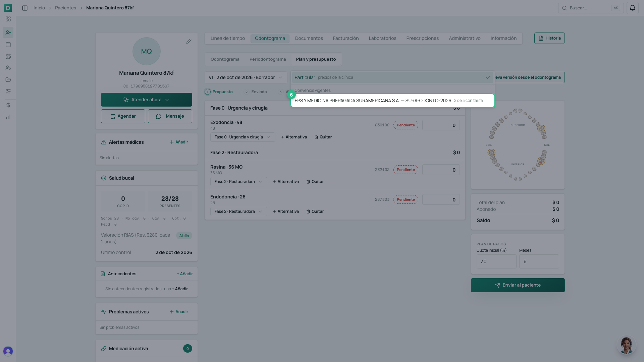Screen dimensions: 644x362
Task: Open the folder icon in sidebar
Action: coord(8,80)
